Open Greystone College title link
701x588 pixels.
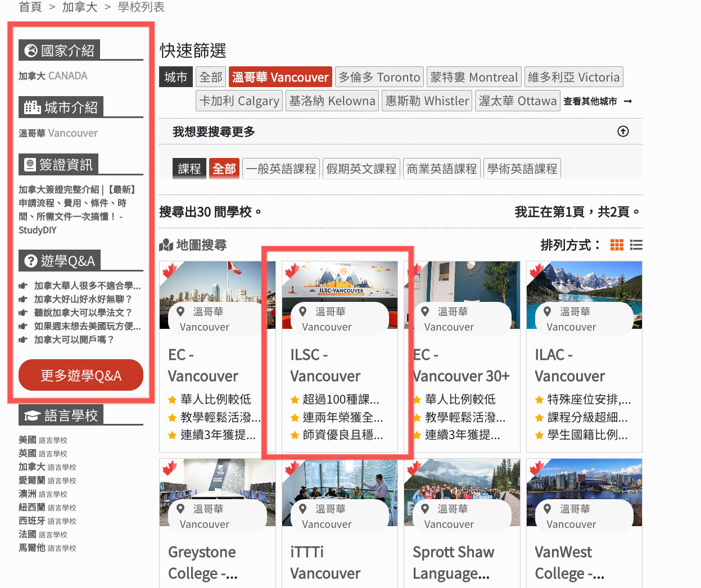tap(203, 563)
